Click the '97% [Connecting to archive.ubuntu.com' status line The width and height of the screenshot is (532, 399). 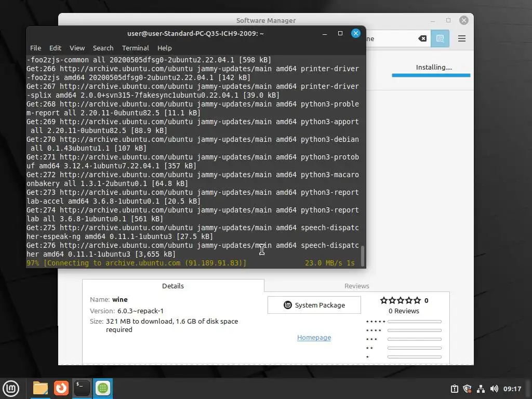[136, 263]
